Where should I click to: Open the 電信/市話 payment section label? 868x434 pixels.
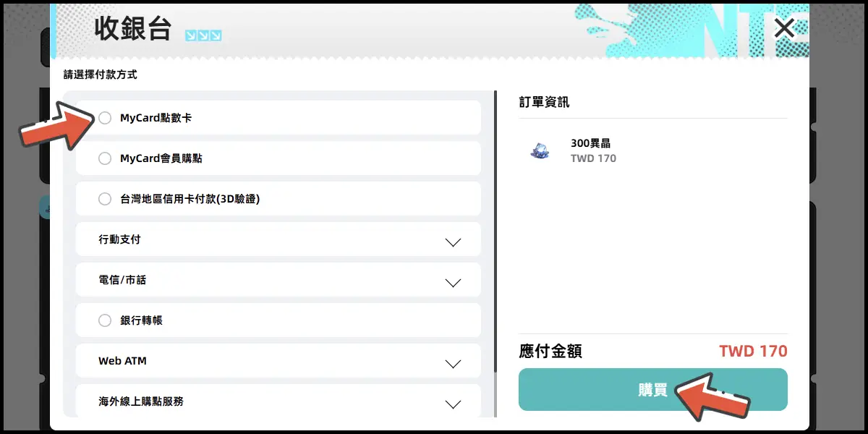[122, 280]
